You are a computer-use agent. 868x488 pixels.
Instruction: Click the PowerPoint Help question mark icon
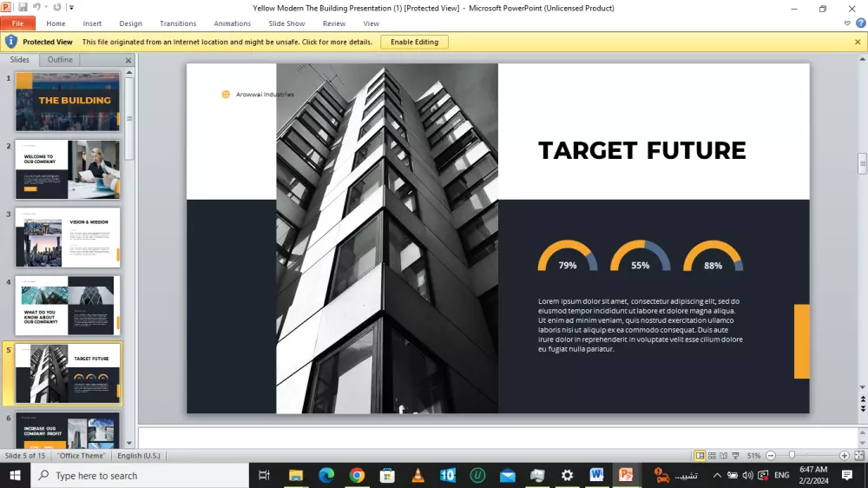(860, 23)
